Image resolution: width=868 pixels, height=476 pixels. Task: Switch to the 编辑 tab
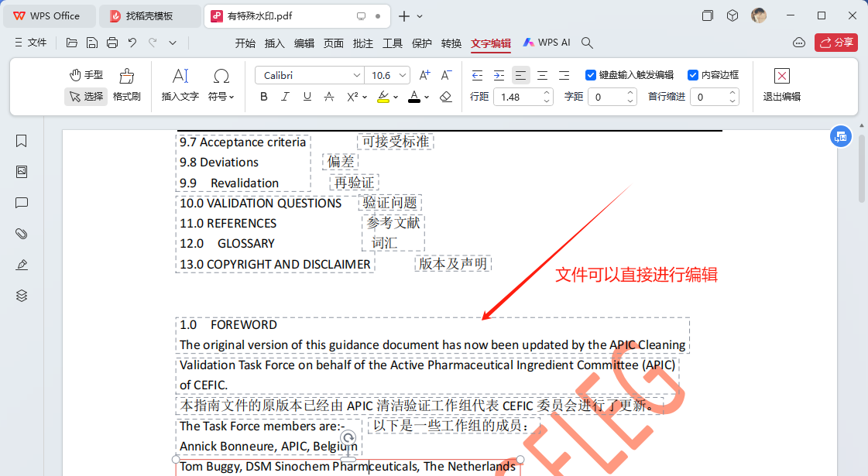304,43
